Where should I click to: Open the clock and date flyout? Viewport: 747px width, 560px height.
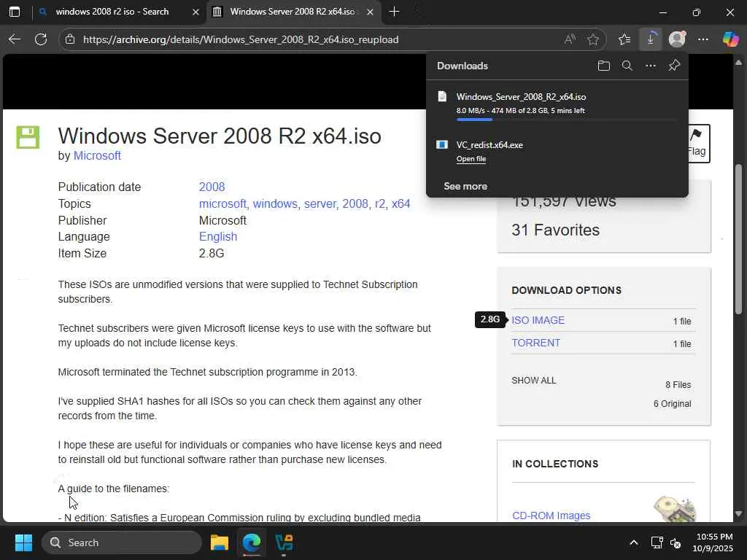(713, 542)
